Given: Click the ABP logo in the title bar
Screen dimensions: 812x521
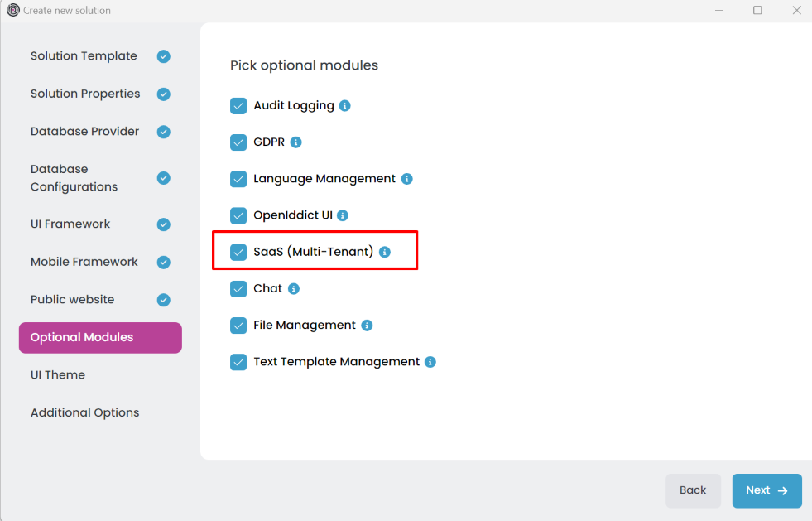Looking at the screenshot, I should pos(12,10).
